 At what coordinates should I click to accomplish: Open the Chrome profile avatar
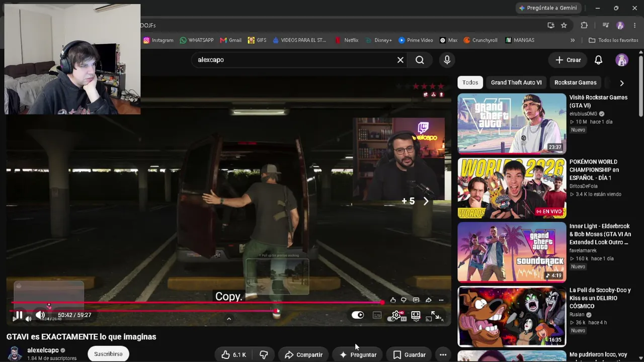coord(620,25)
